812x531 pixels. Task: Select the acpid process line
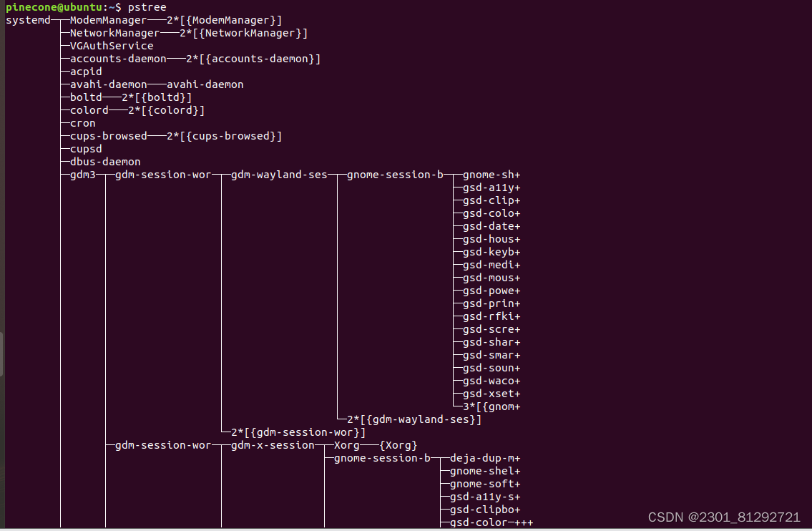[86, 72]
